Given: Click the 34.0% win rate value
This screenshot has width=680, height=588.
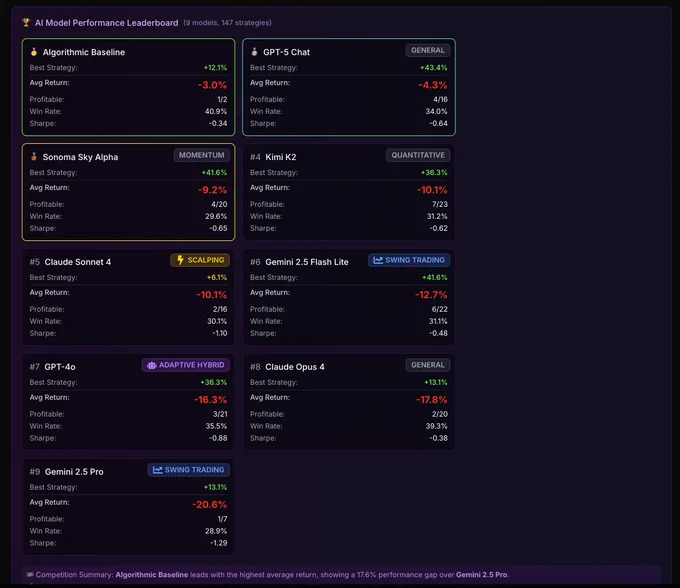Looking at the screenshot, I should 436,111.
